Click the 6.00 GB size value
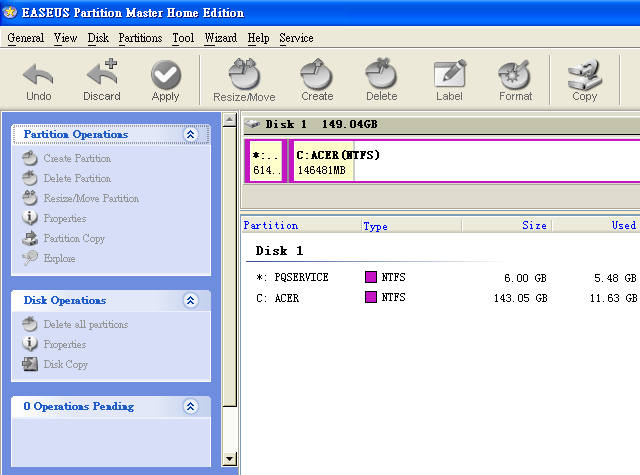This screenshot has width=640, height=475. (x=525, y=278)
